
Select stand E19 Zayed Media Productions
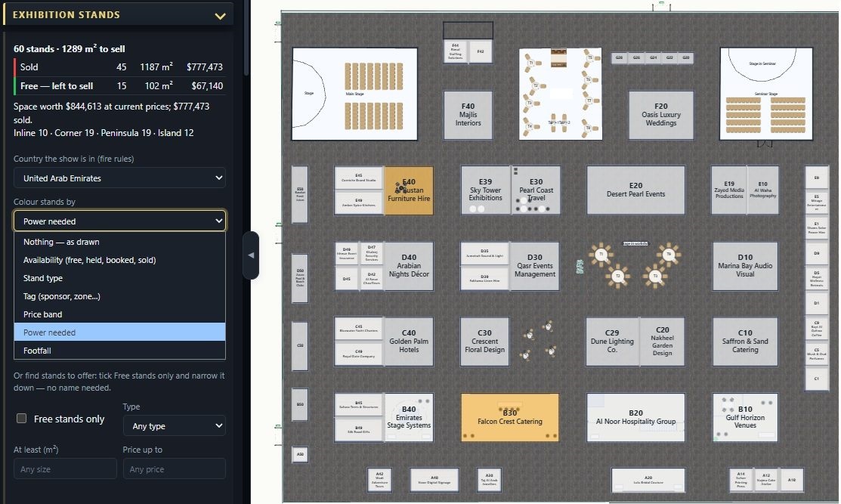(729, 190)
